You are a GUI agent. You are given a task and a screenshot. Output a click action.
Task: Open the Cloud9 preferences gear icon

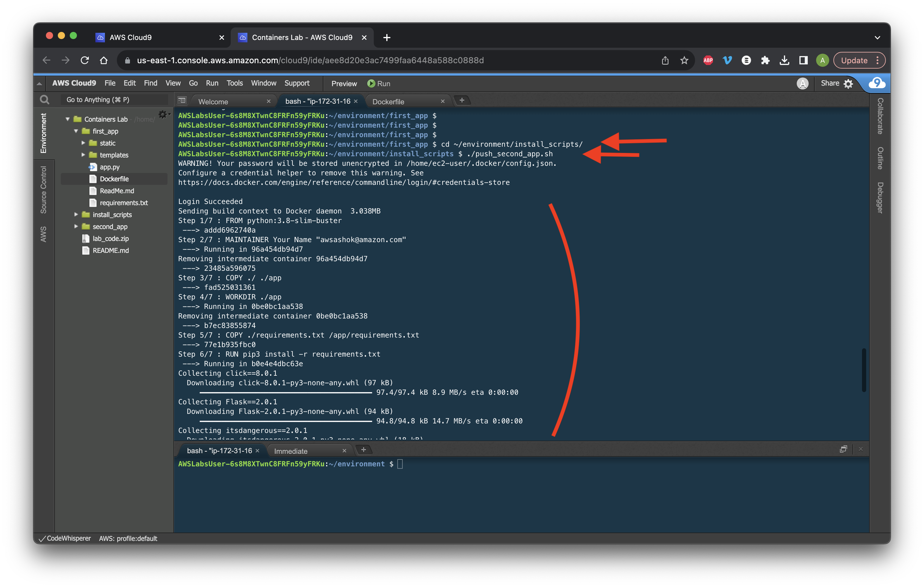pos(848,84)
